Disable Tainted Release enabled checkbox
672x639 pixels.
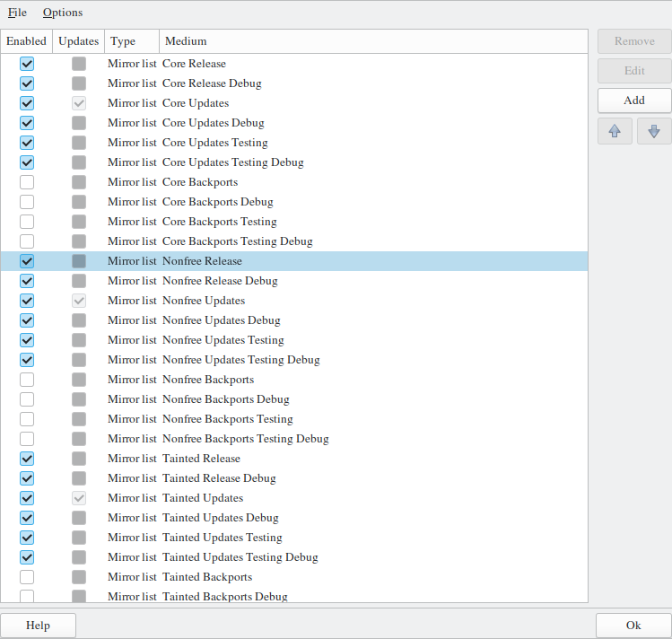pos(27,459)
